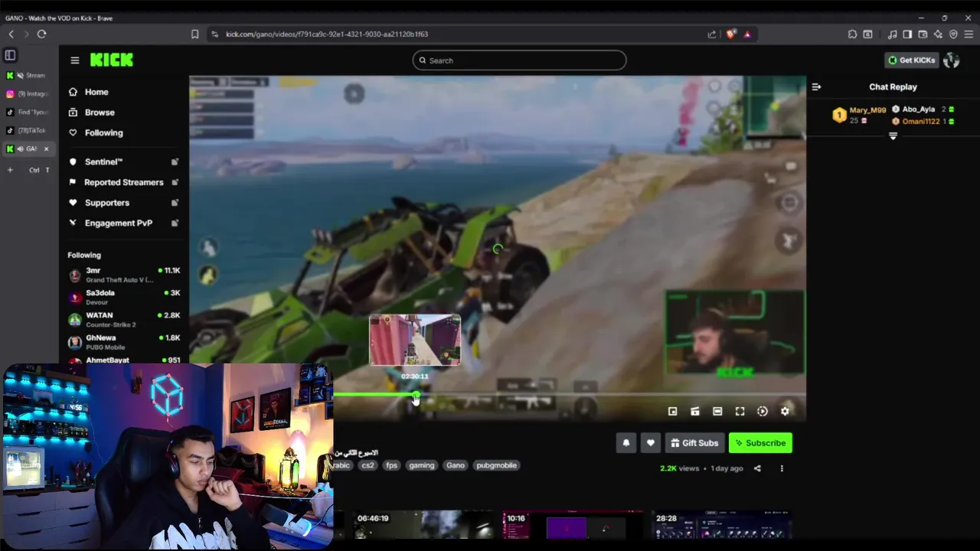Open the Kick hamburger menu
The image size is (980, 551).
click(x=75, y=60)
